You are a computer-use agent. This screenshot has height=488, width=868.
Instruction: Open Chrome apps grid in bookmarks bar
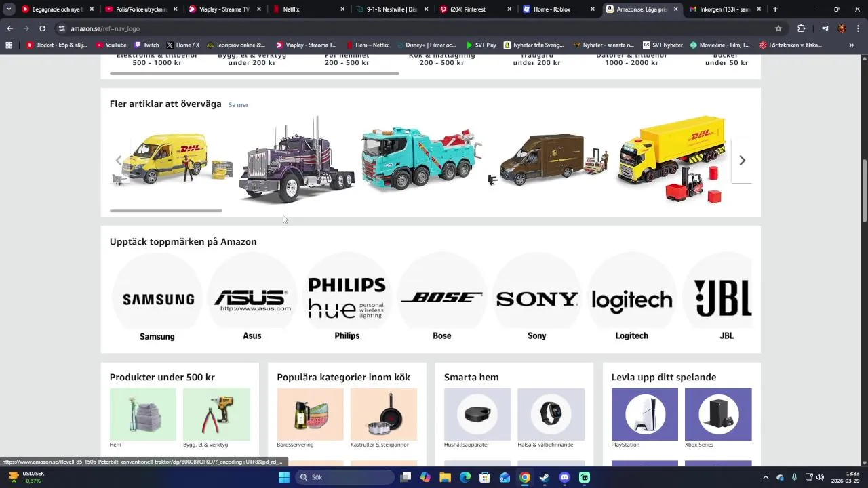coord(9,45)
